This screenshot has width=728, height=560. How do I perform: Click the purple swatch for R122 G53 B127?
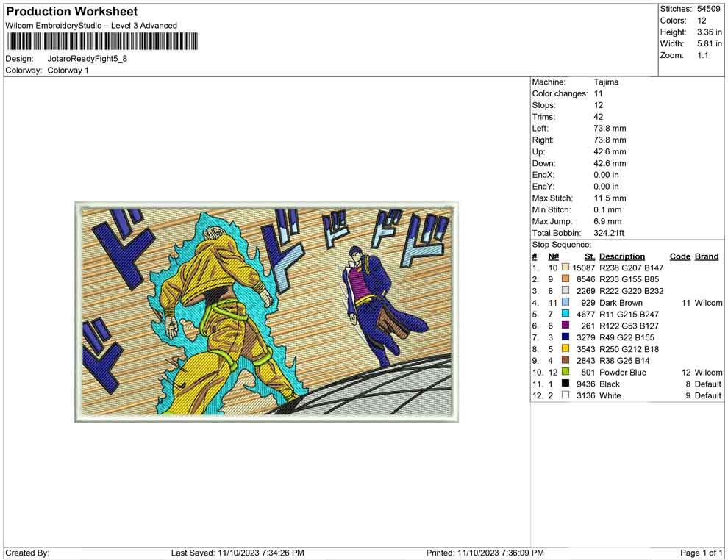point(565,326)
